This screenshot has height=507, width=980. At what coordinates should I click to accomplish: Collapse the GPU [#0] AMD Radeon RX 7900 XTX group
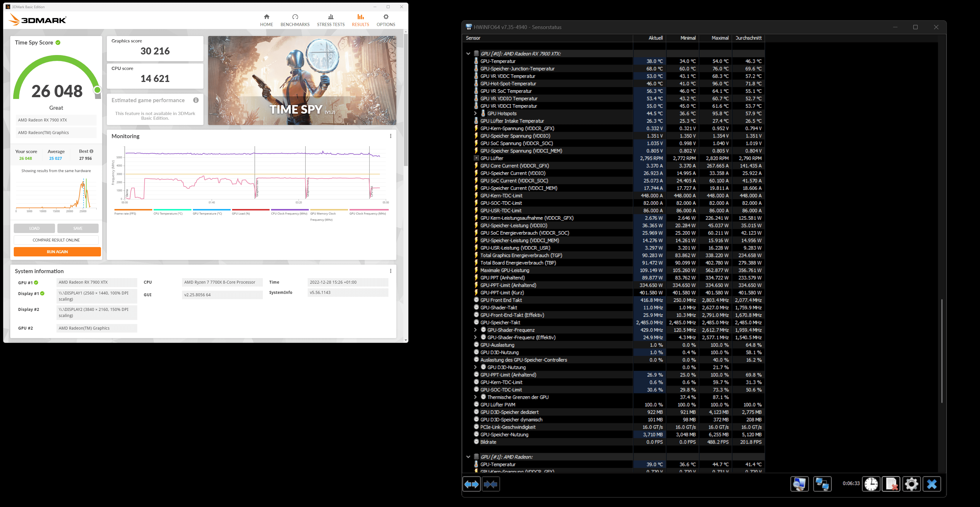tap(468, 54)
